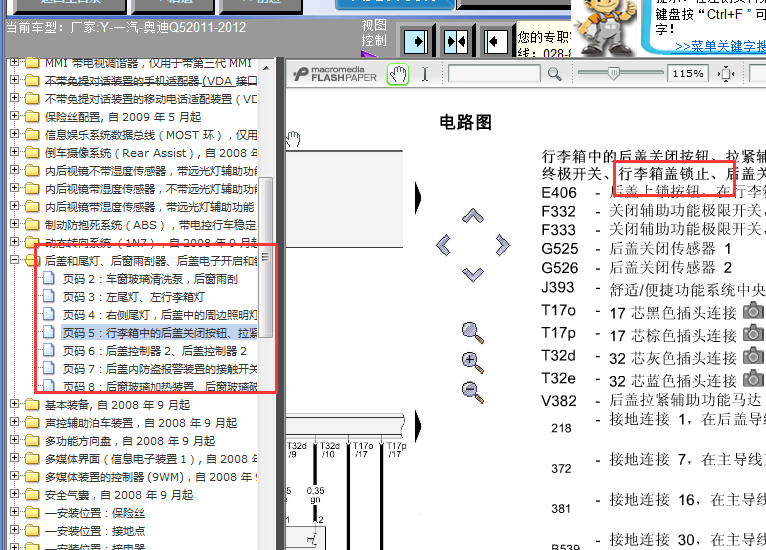Click the view control center-split arrows button
The width and height of the screenshot is (766, 550).
(x=456, y=42)
